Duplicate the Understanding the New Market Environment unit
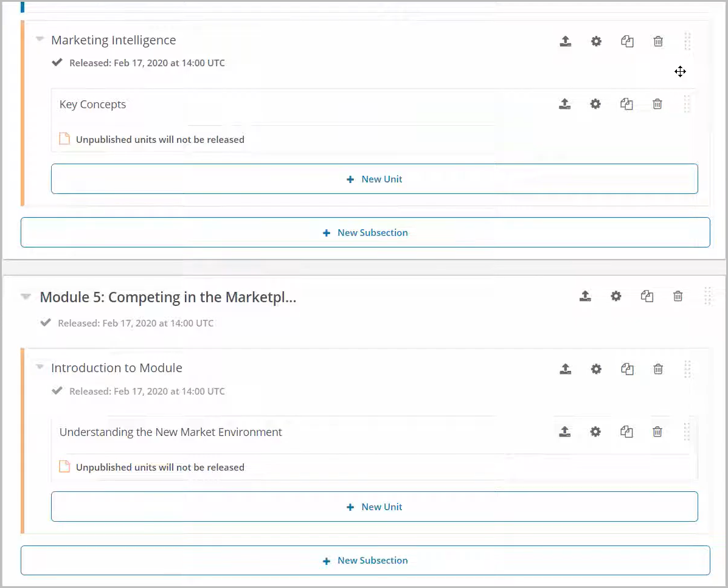The image size is (728, 588). coord(626,432)
